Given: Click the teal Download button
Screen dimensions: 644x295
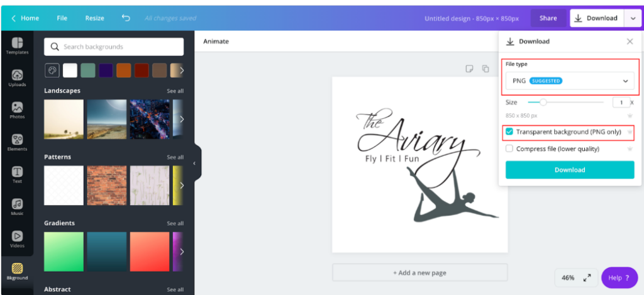Looking at the screenshot, I should (x=570, y=170).
